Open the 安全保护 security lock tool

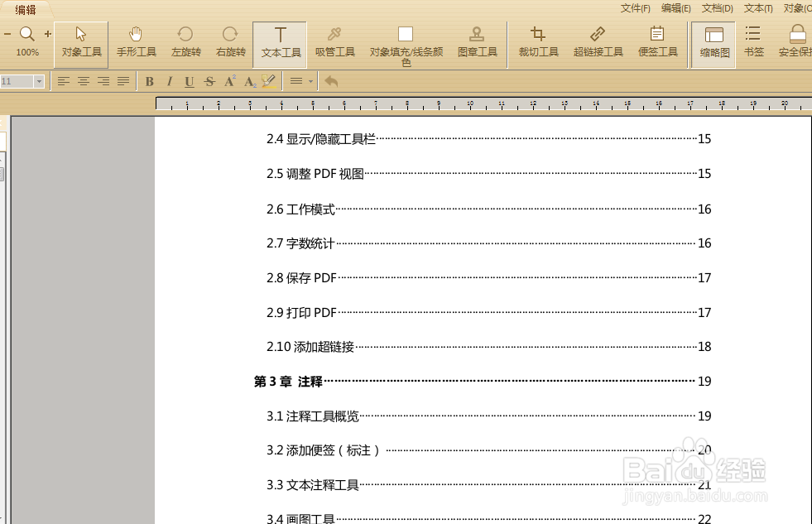(x=795, y=42)
